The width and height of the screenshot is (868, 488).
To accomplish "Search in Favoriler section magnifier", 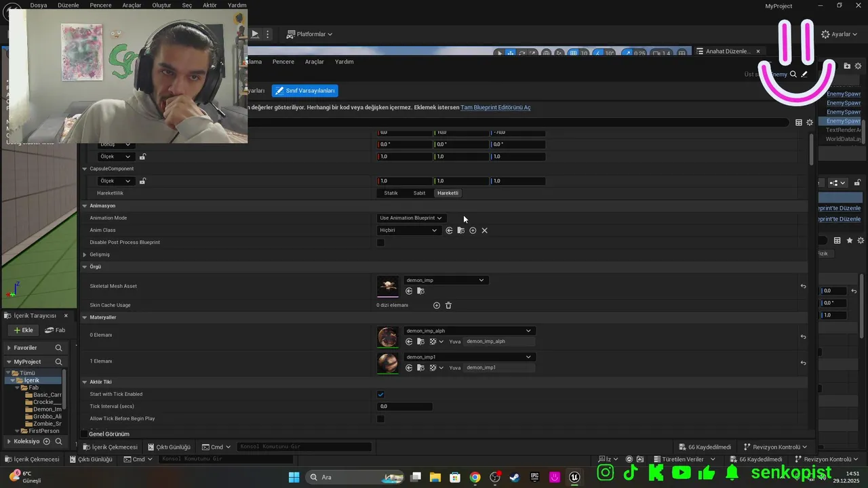I will pos(58,348).
